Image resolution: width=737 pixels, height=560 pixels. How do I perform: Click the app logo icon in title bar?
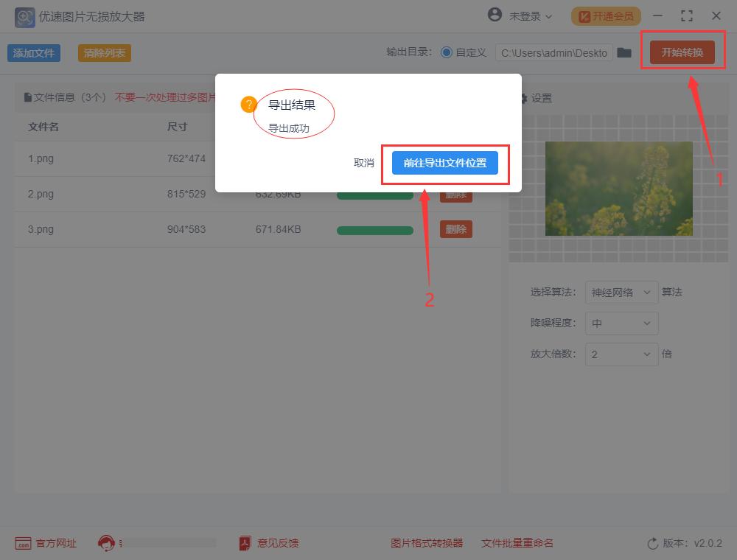24,15
